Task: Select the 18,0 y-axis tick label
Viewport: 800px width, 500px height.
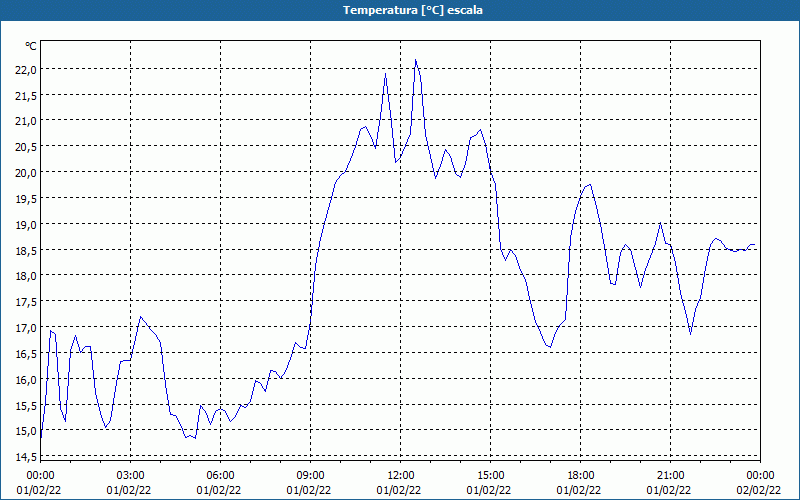Action: click(26, 277)
